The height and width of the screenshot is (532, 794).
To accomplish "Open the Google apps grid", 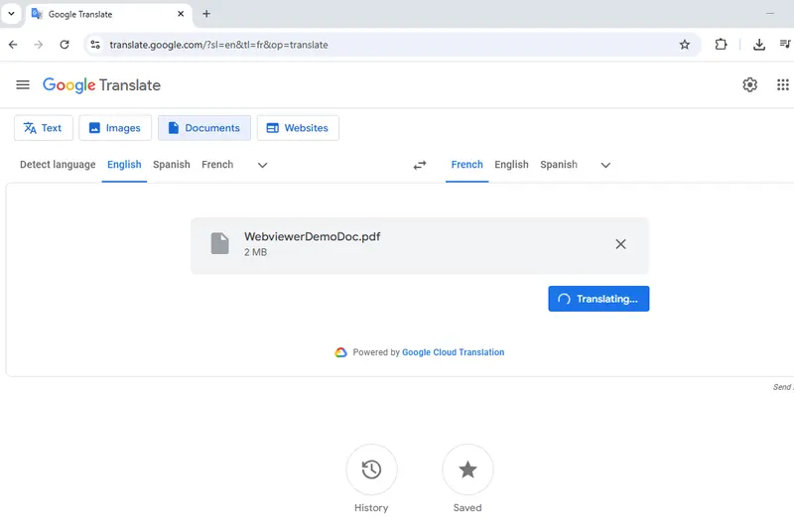I will [x=783, y=84].
